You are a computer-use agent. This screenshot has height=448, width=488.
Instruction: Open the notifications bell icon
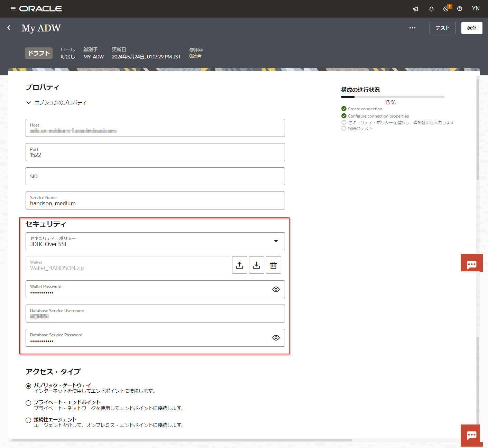click(431, 9)
